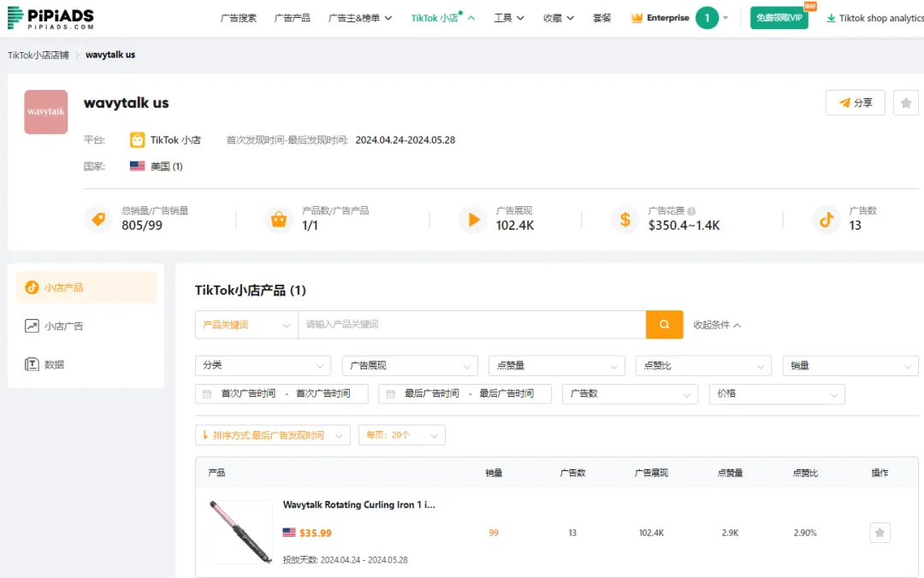Click the green user avatar circle

[x=707, y=18]
